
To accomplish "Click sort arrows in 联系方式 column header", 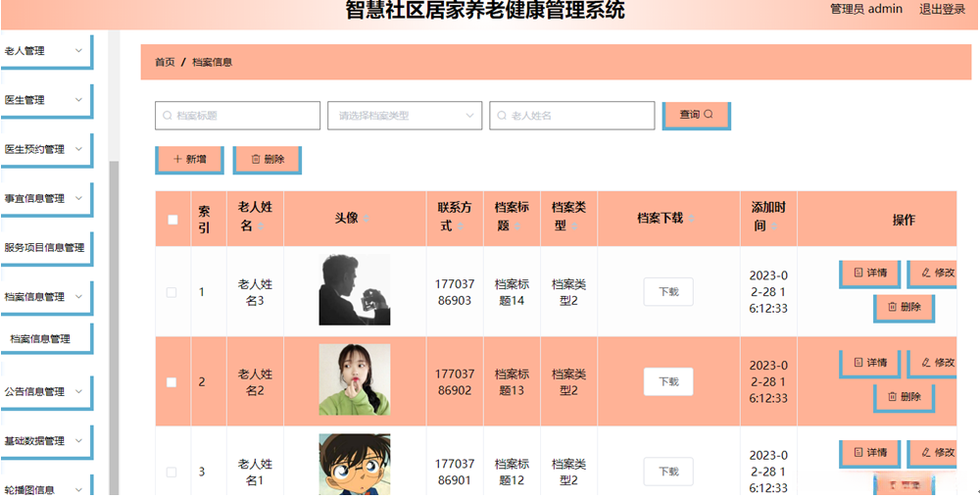I will pyautogui.click(x=460, y=225).
